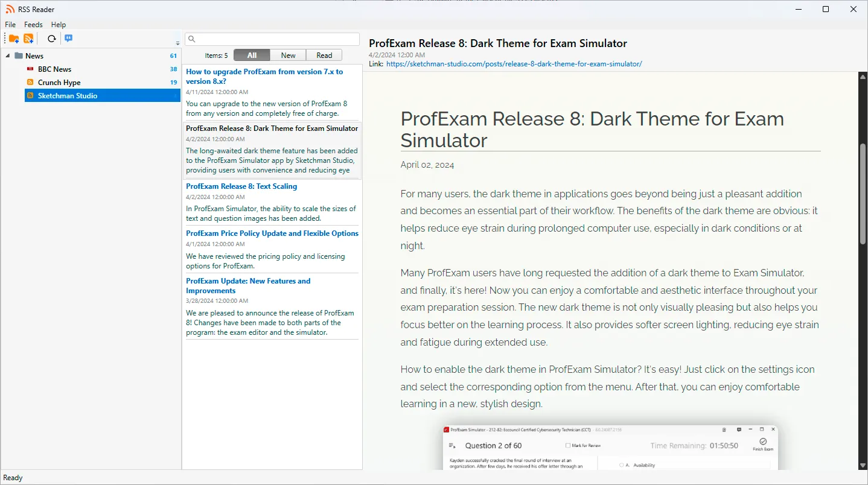Click the 'We have reviewed the pricing policy' summary
Viewport: 868px width, 485px height.
[266, 261]
